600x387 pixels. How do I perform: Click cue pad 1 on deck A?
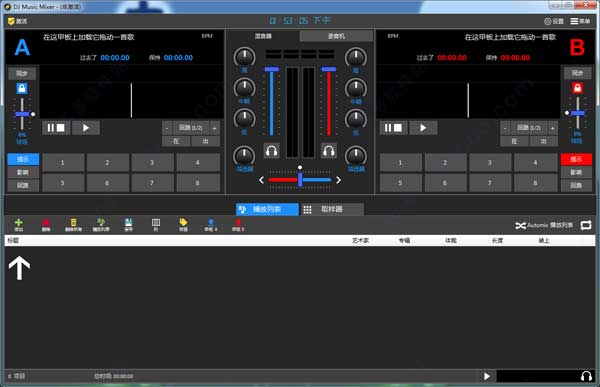[x=63, y=162]
